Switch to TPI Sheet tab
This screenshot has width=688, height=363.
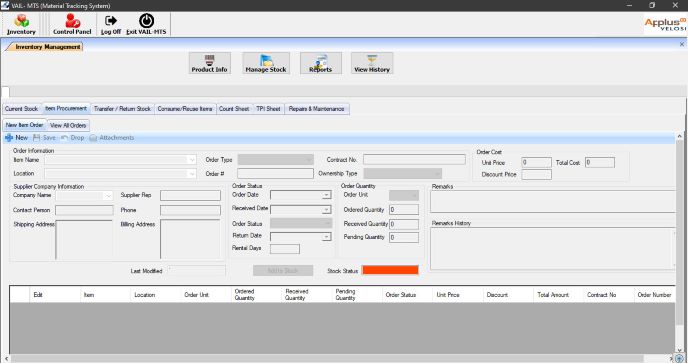click(x=268, y=108)
